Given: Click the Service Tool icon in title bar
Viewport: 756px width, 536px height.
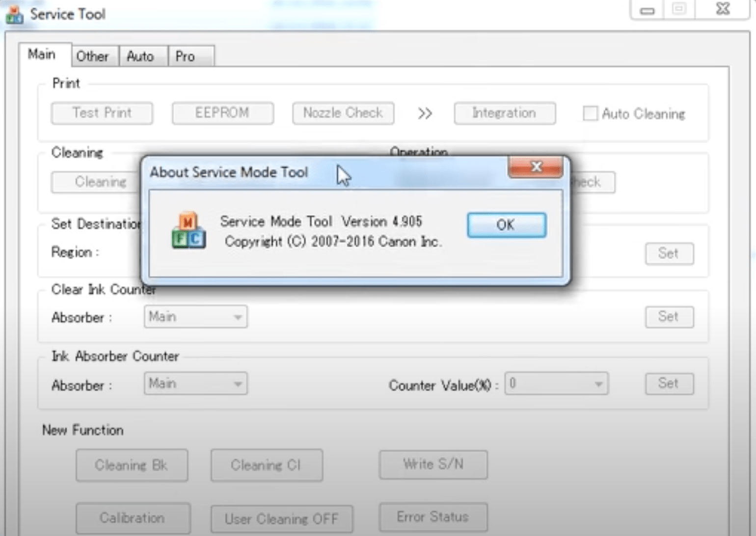Looking at the screenshot, I should pyautogui.click(x=13, y=13).
